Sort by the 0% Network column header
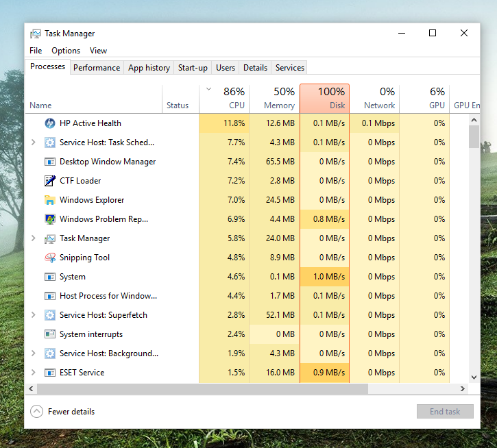The width and height of the screenshot is (497, 448). click(x=374, y=99)
